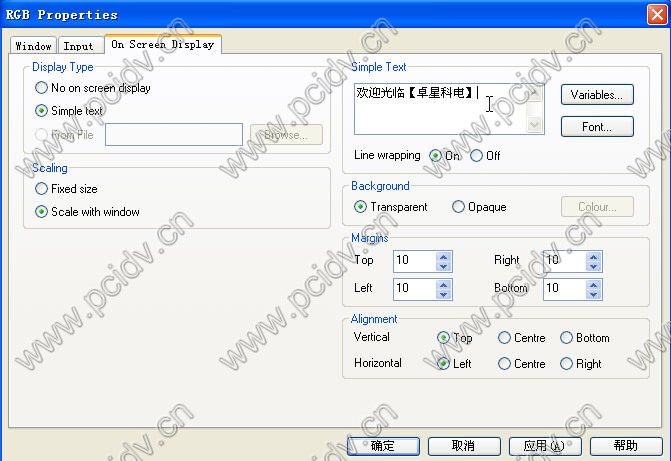
Task: Click the Left margin input field
Action: point(415,289)
